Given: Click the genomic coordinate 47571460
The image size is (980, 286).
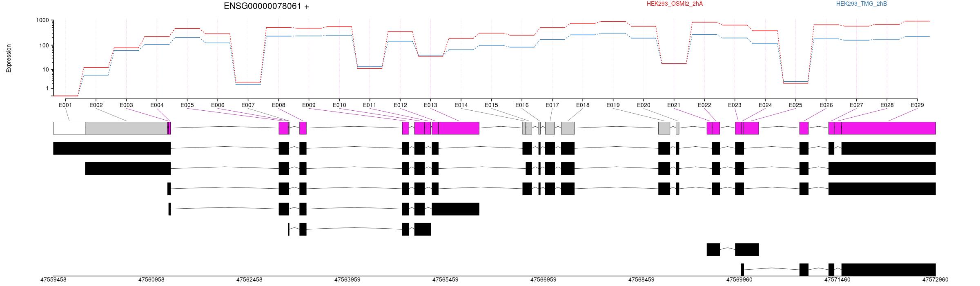Looking at the screenshot, I should click(837, 280).
